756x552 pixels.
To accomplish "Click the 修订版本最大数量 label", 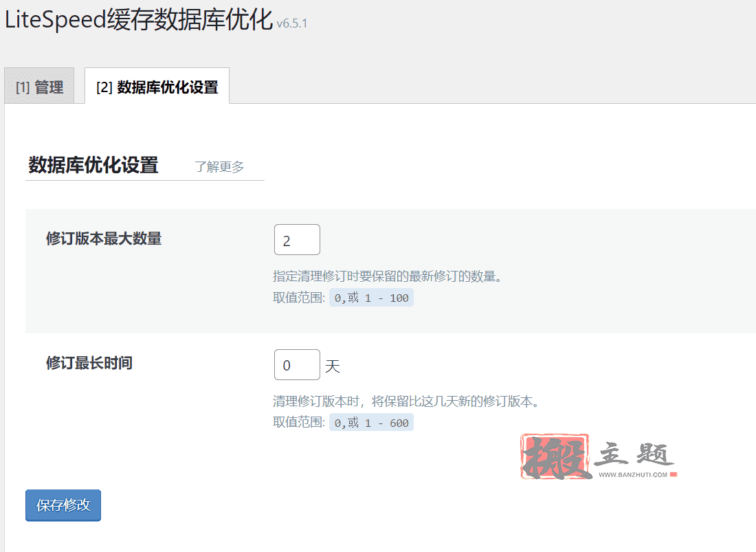I will tap(104, 238).
